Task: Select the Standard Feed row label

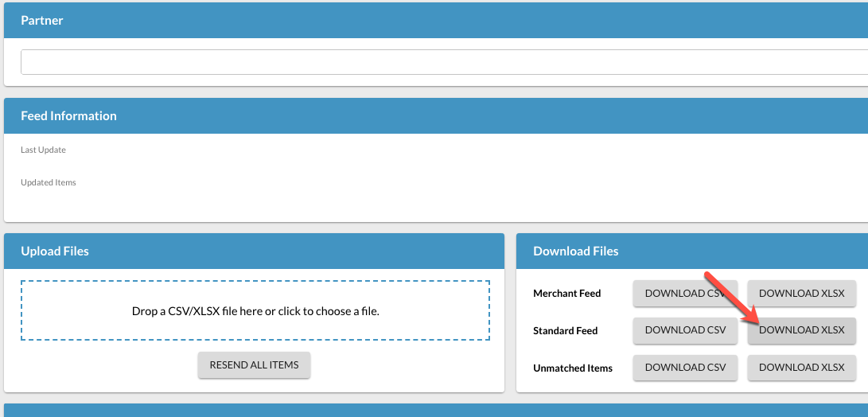Action: [x=565, y=331]
